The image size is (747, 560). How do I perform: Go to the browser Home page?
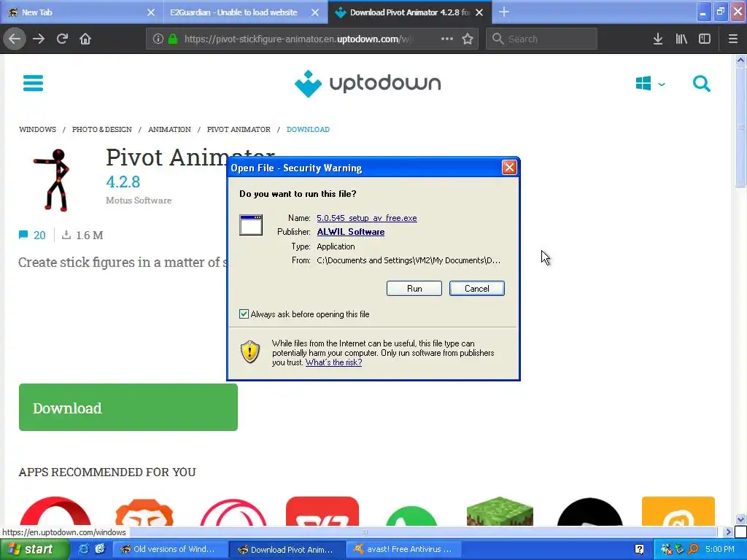85,39
